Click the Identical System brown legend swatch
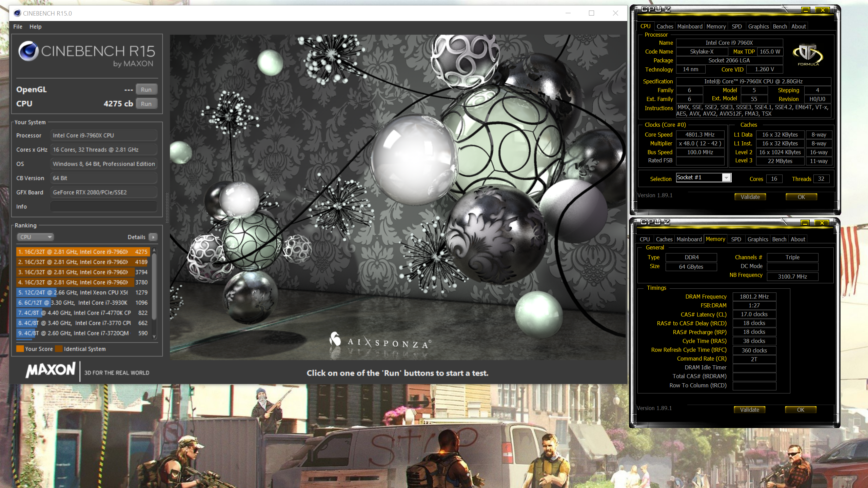868x488 pixels. pos(59,349)
